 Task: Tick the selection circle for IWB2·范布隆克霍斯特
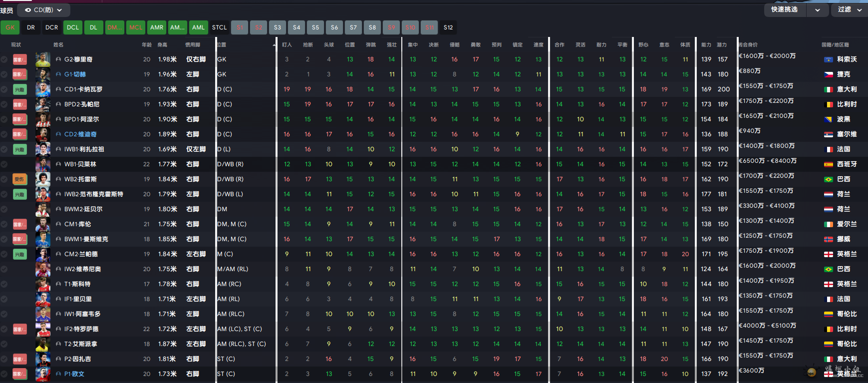point(4,194)
